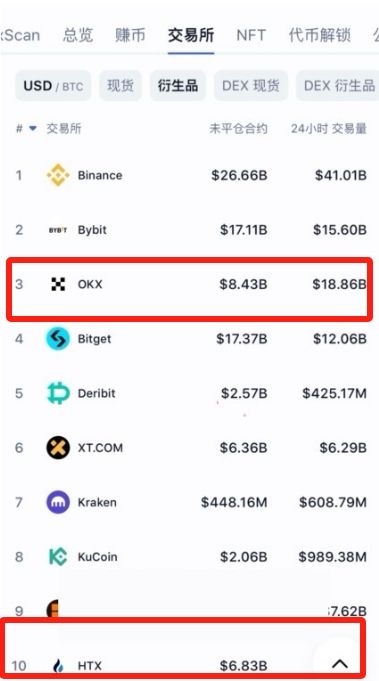
Task: Click the HTX flame logo
Action: click(58, 665)
